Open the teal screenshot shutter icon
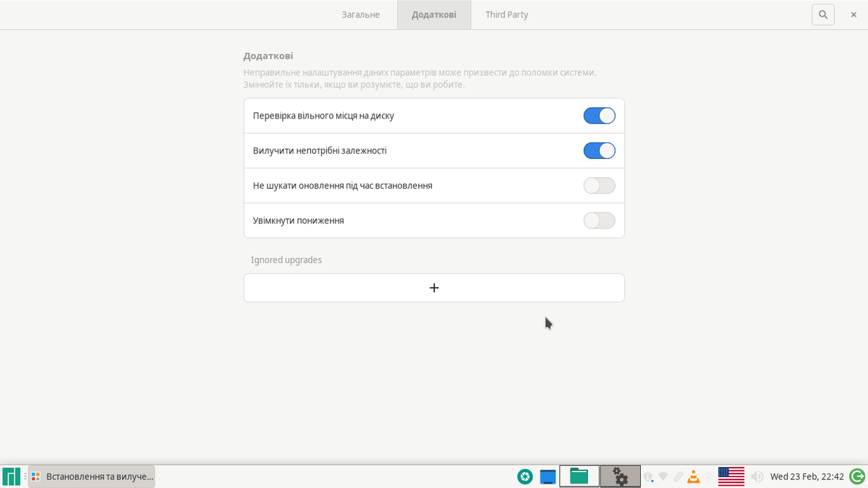The width and height of the screenshot is (868, 488). point(525,476)
